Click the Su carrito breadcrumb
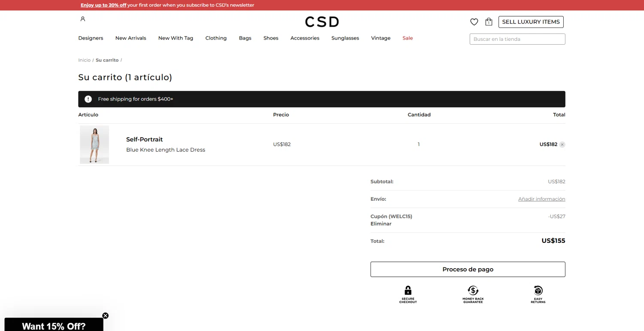The height and width of the screenshot is (331, 644). point(107,60)
